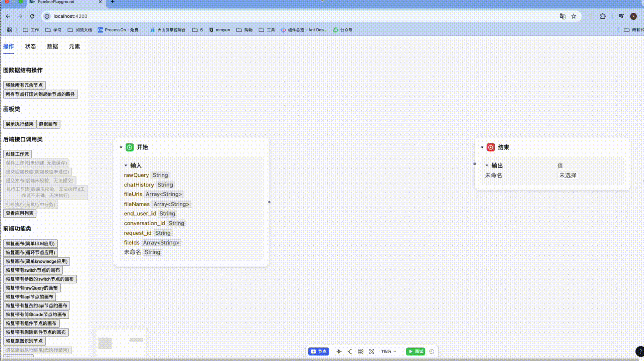Switch to the 状态 tab

(30, 46)
